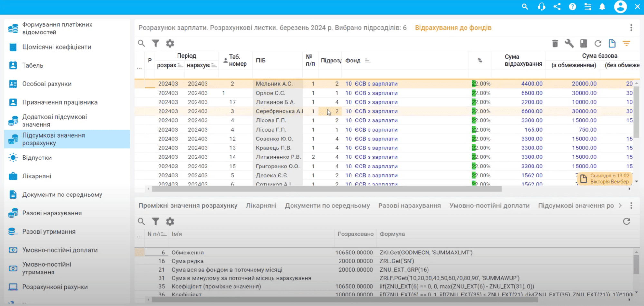The image size is (644, 306).
Task: Open Додаткові підсумкові значення
Action: pos(67,120)
